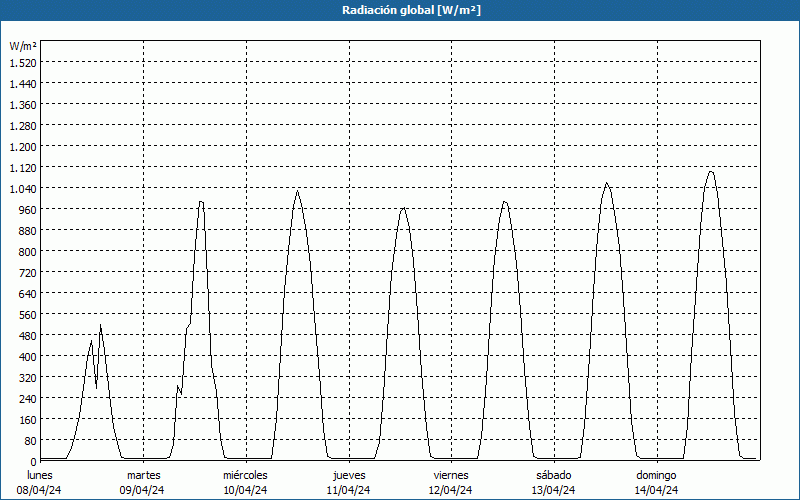This screenshot has width=800, height=500.
Task: Click the peak of Tuesday's radiation curve
Action: [x=201, y=202]
